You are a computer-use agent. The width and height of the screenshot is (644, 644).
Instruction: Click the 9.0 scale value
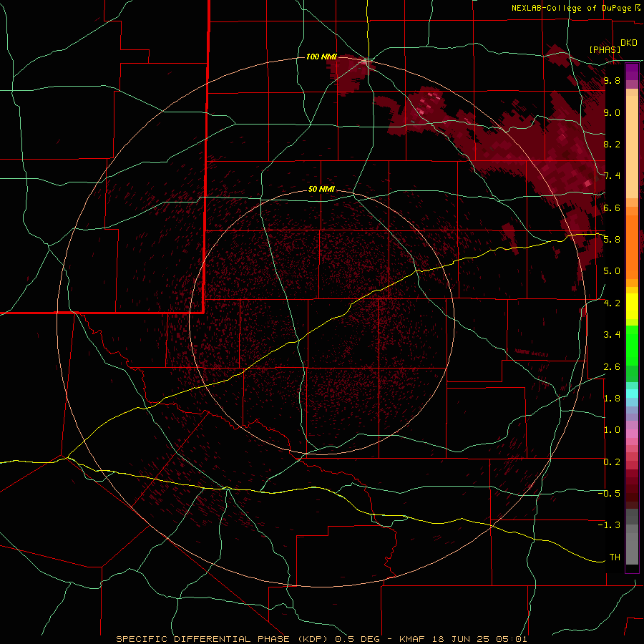[612, 112]
